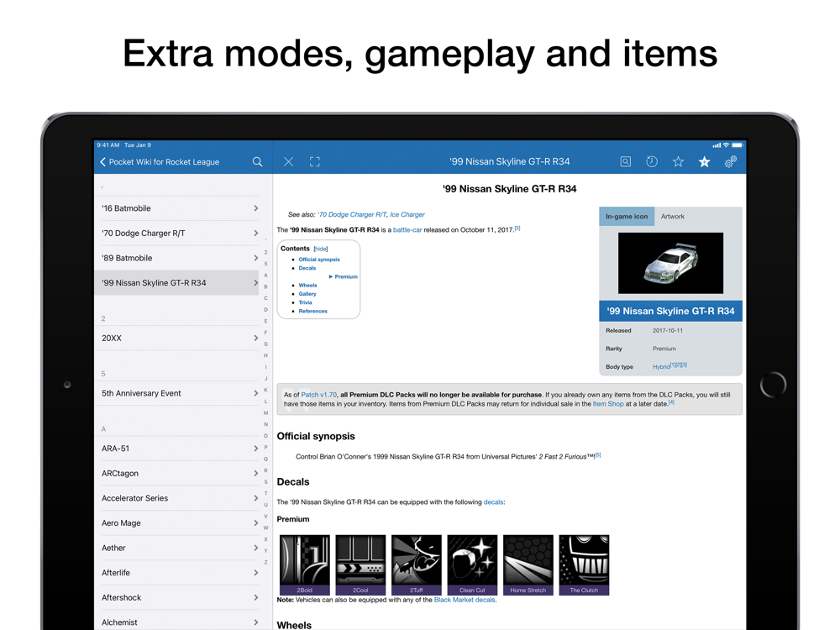This screenshot has width=840, height=630.
Task: Jump to letter B in index bar
Action: click(265, 286)
